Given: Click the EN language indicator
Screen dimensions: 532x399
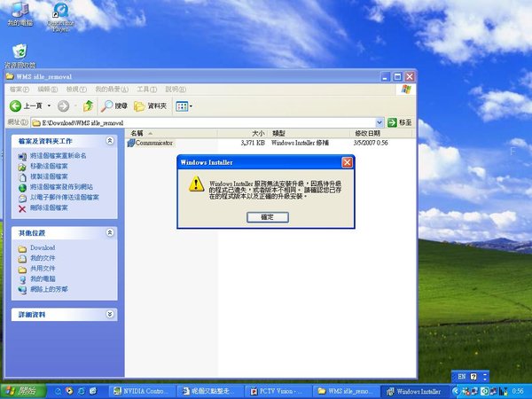Looking at the screenshot, I should click(462, 377).
